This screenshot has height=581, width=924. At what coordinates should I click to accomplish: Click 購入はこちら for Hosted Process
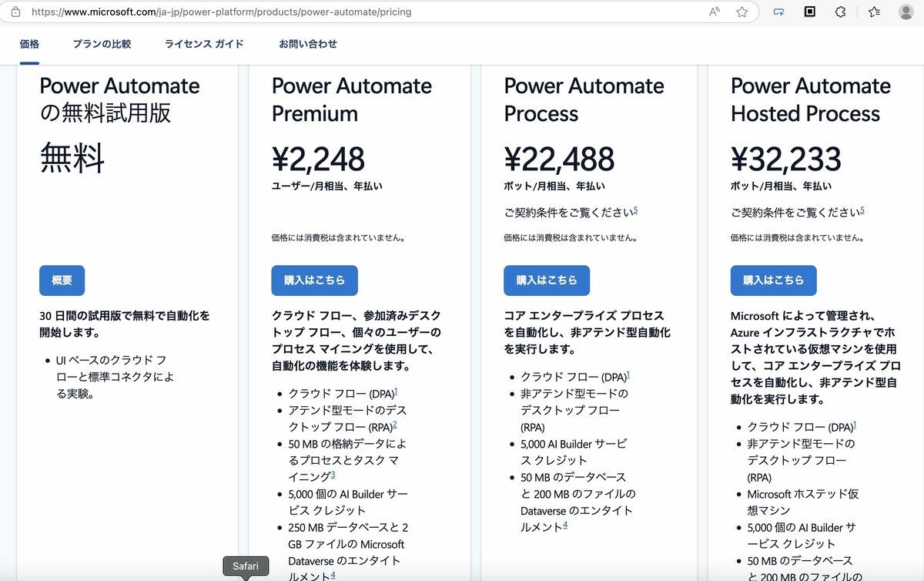(x=773, y=280)
